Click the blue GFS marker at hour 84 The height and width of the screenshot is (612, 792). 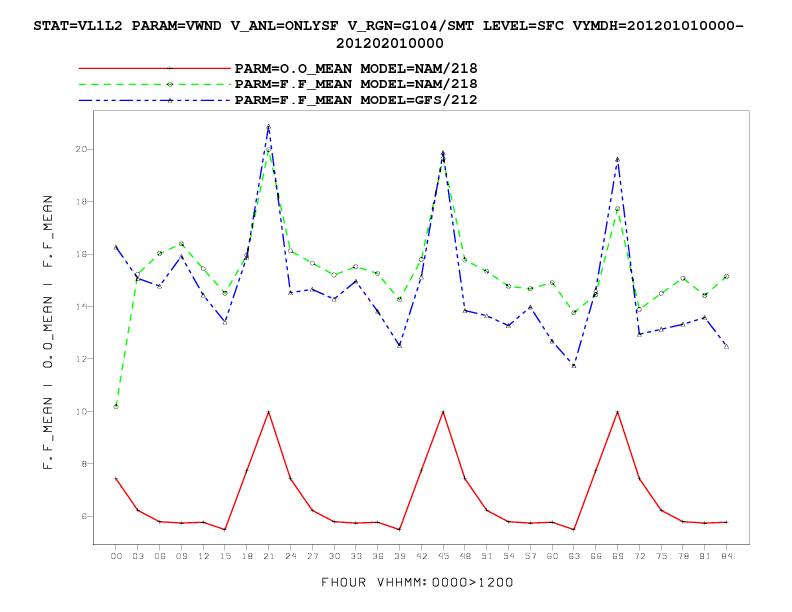click(726, 346)
